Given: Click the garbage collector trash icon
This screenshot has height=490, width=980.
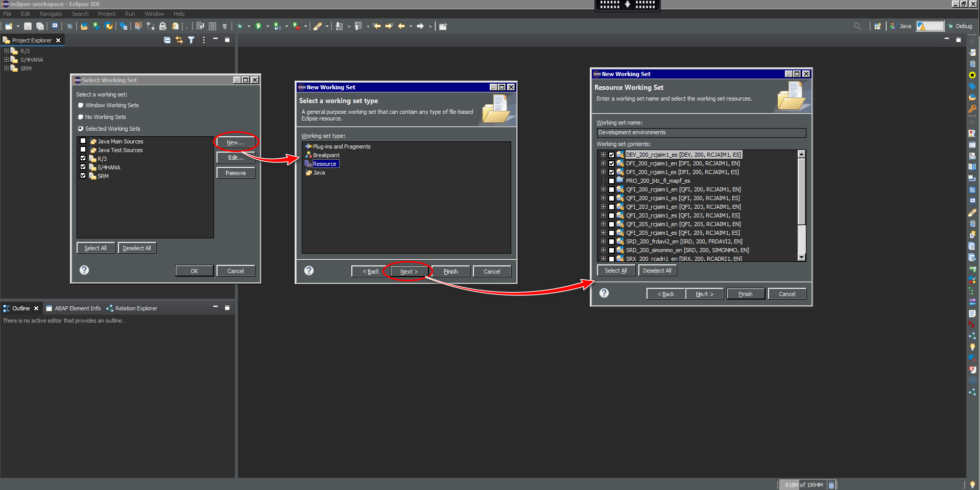Looking at the screenshot, I should click(831, 485).
